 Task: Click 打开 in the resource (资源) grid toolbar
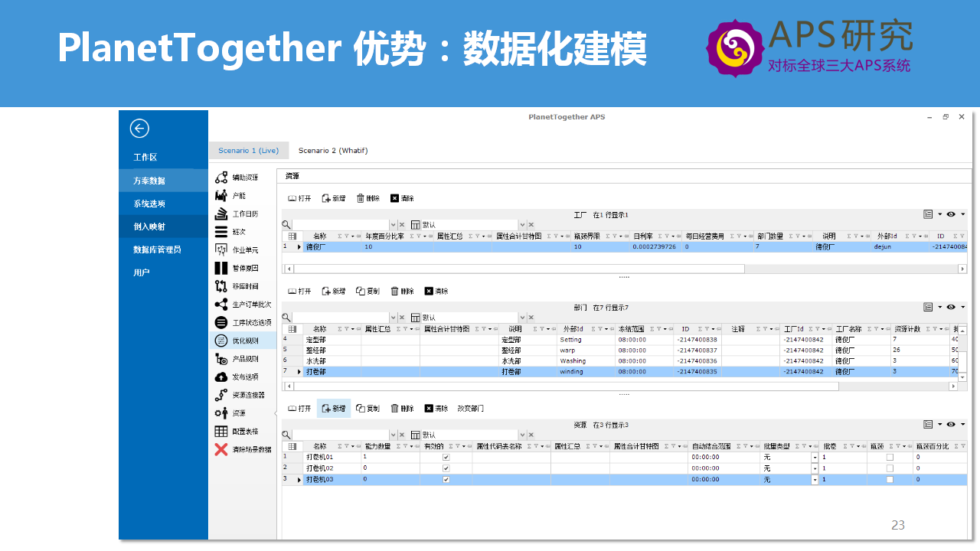299,409
